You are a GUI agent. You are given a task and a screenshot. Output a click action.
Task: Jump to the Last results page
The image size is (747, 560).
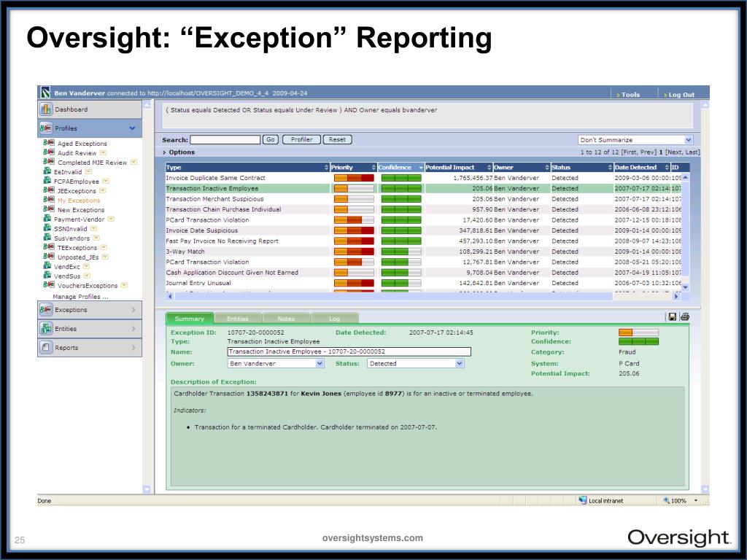(692, 152)
